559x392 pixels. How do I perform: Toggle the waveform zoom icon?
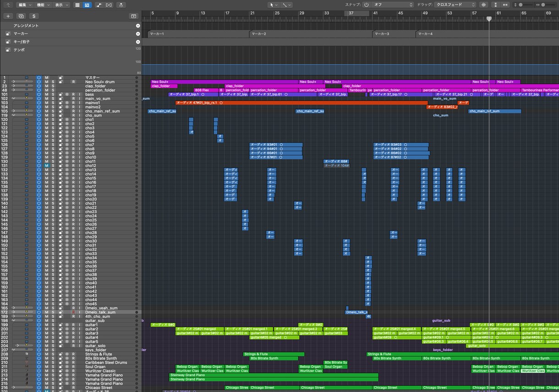[x=484, y=5]
